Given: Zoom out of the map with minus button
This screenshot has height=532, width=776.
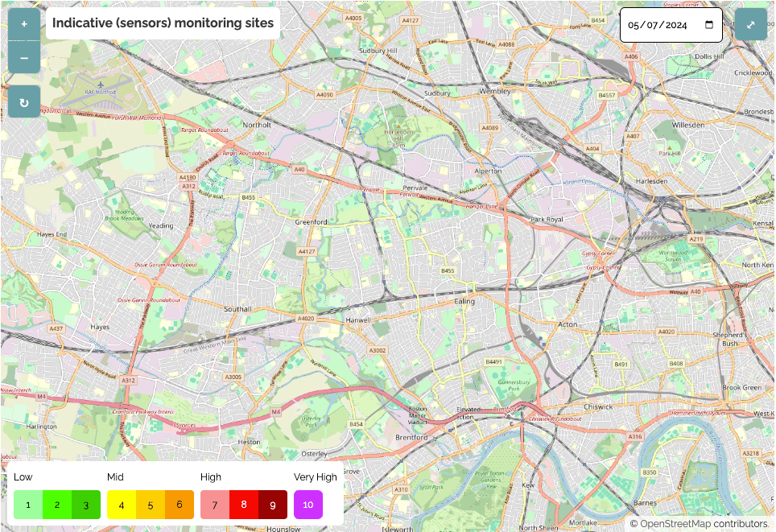Looking at the screenshot, I should pyautogui.click(x=24, y=57).
